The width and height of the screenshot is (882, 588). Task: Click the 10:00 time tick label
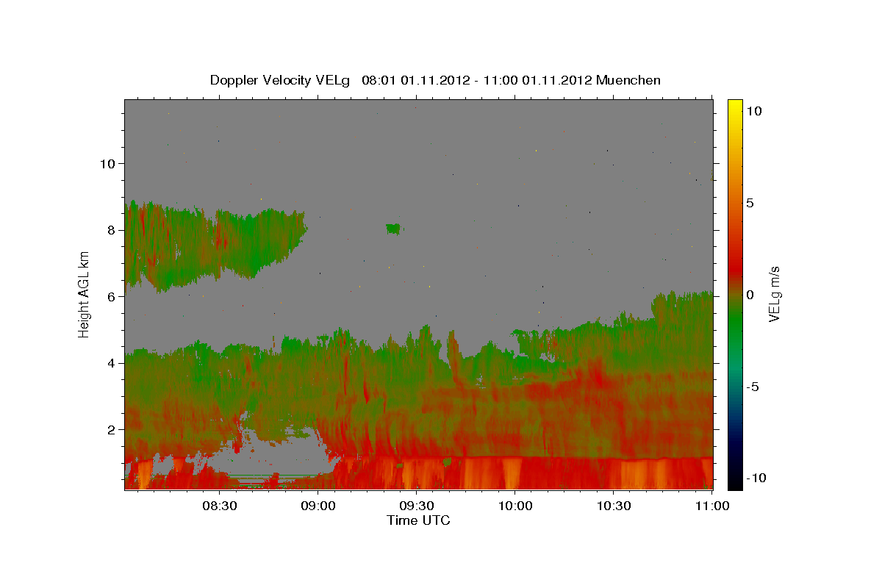click(x=514, y=506)
